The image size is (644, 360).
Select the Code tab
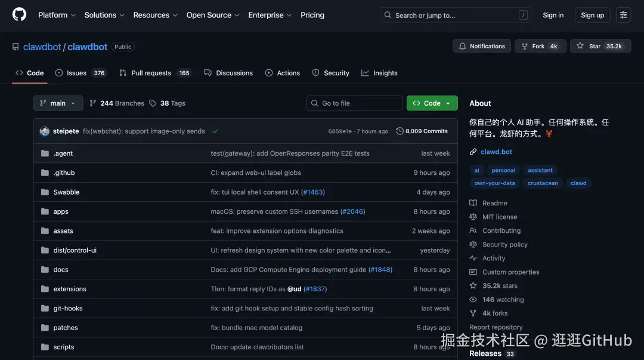tap(30, 73)
